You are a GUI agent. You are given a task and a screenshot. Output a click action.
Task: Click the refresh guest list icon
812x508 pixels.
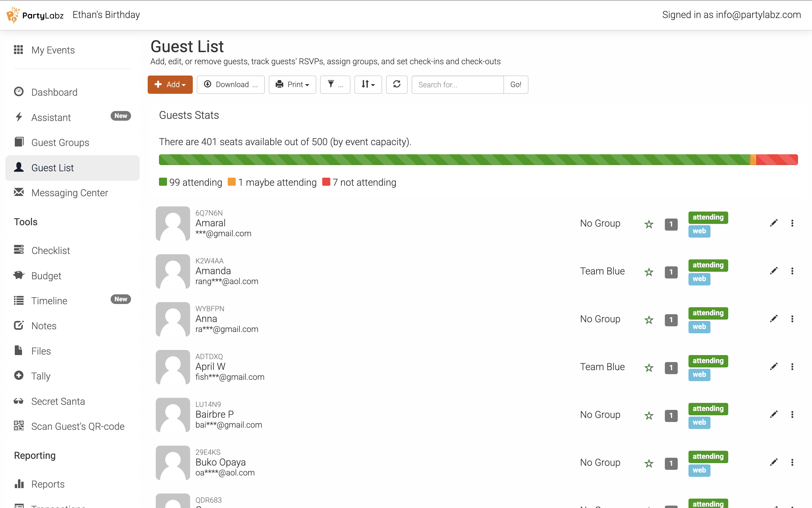point(397,84)
